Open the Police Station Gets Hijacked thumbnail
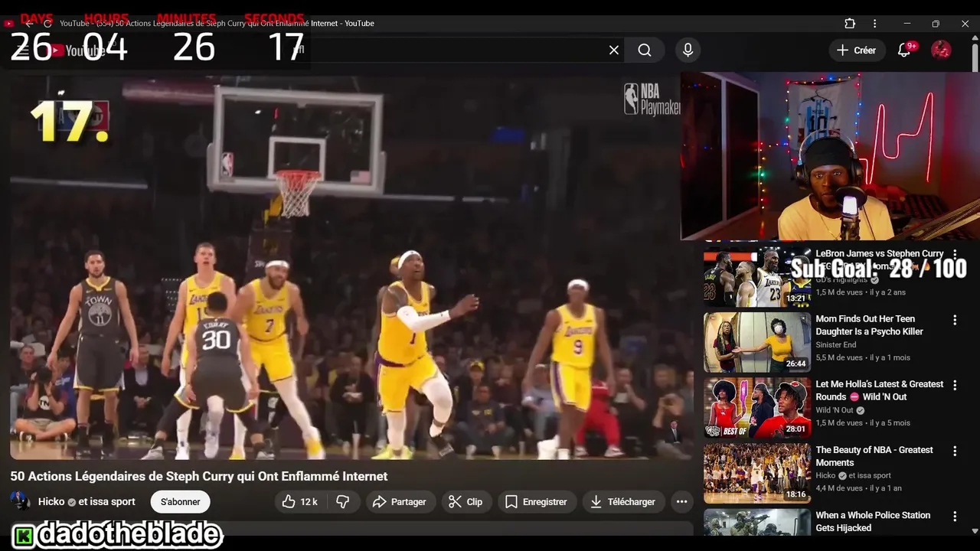This screenshot has width=980, height=551. coord(757,522)
